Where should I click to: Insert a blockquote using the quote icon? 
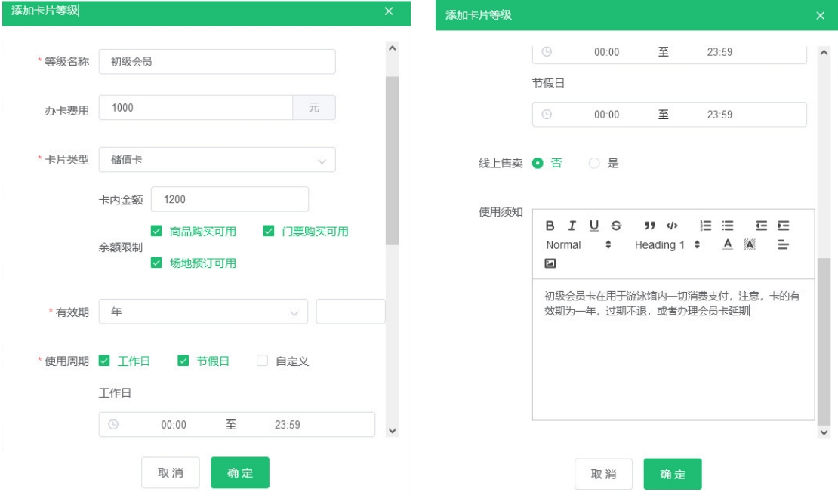point(649,226)
